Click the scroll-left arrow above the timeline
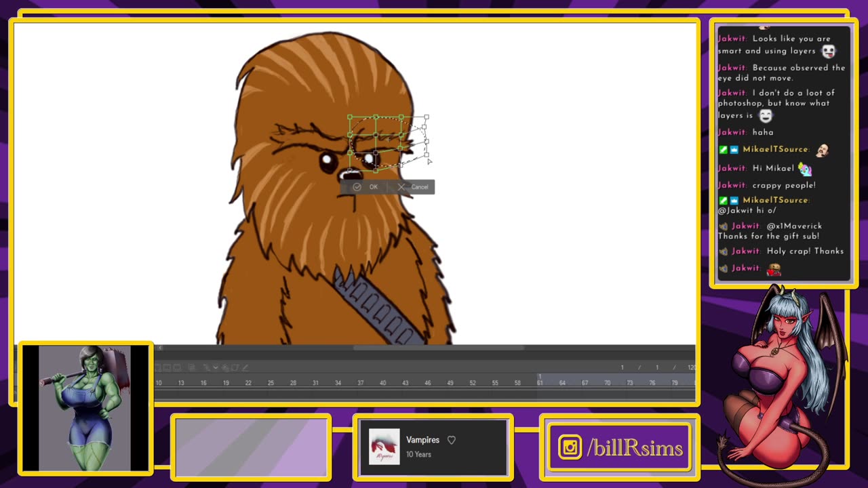Screen dimensions: 868x488 [x=160, y=348]
